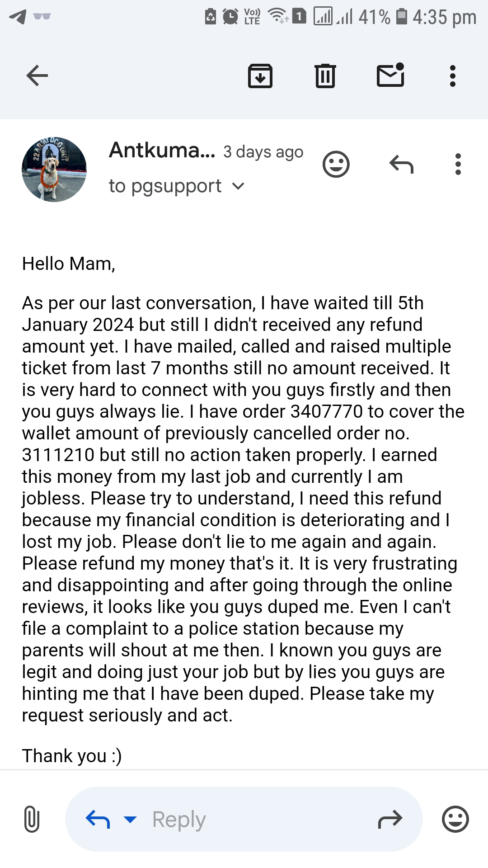
Task: Delete this email with trash icon
Action: tap(325, 75)
